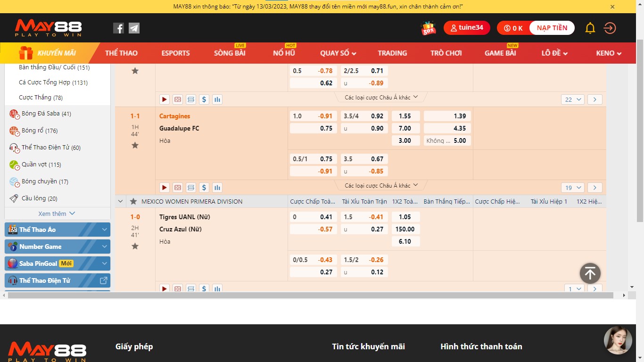Play live stream beside the 22 markets dropdown
The image size is (644, 362).
[x=165, y=99]
